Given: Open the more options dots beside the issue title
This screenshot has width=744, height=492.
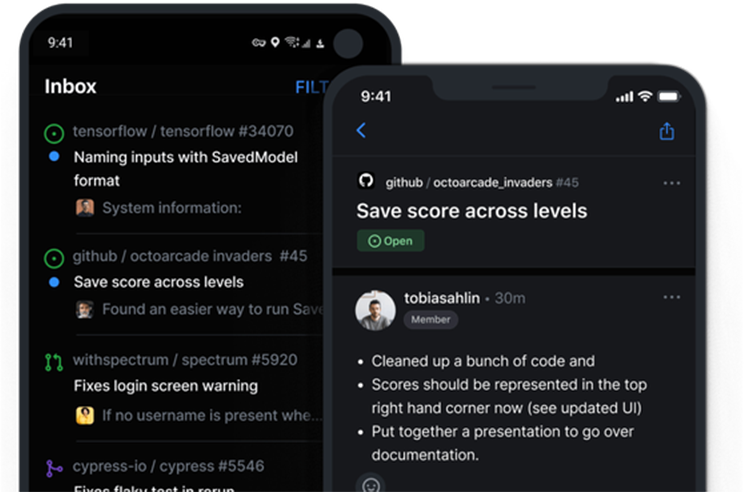Looking at the screenshot, I should [x=671, y=183].
